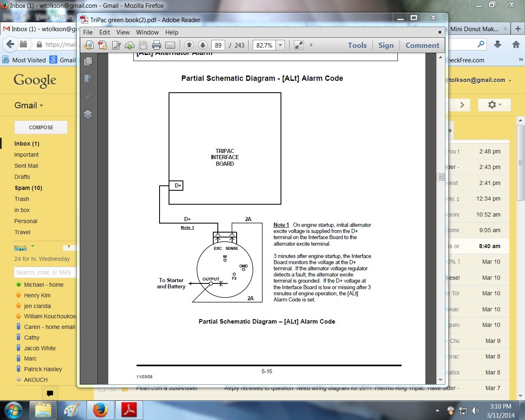Open the Sign pane
The width and height of the screenshot is (525, 420).
[386, 45]
